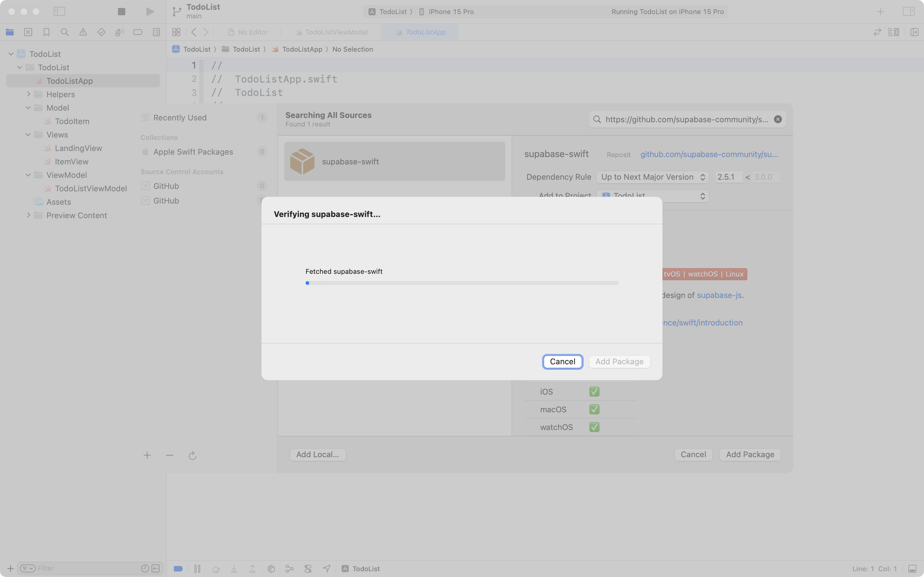The width and height of the screenshot is (924, 577).
Task: Open the supabase-js link
Action: coord(719,295)
